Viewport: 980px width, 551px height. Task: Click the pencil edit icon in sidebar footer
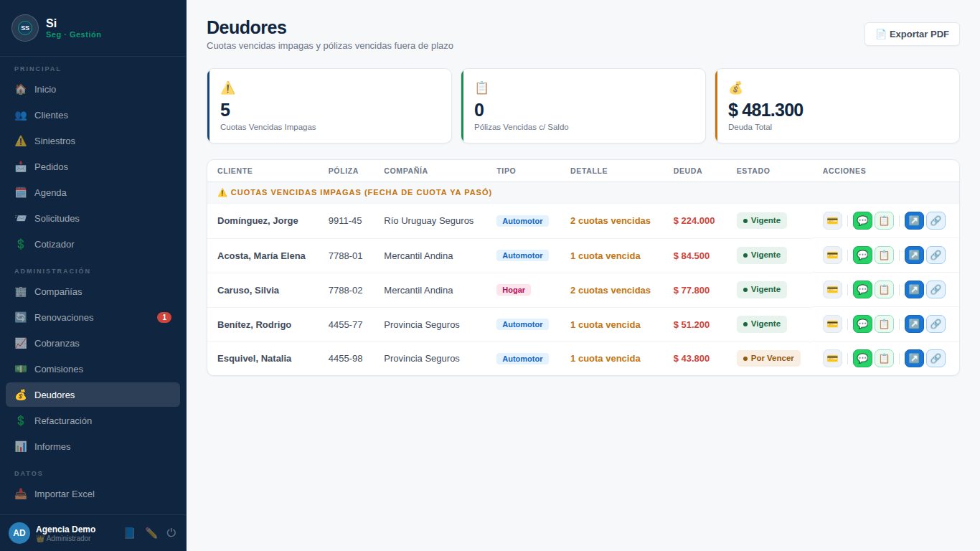pos(151,533)
